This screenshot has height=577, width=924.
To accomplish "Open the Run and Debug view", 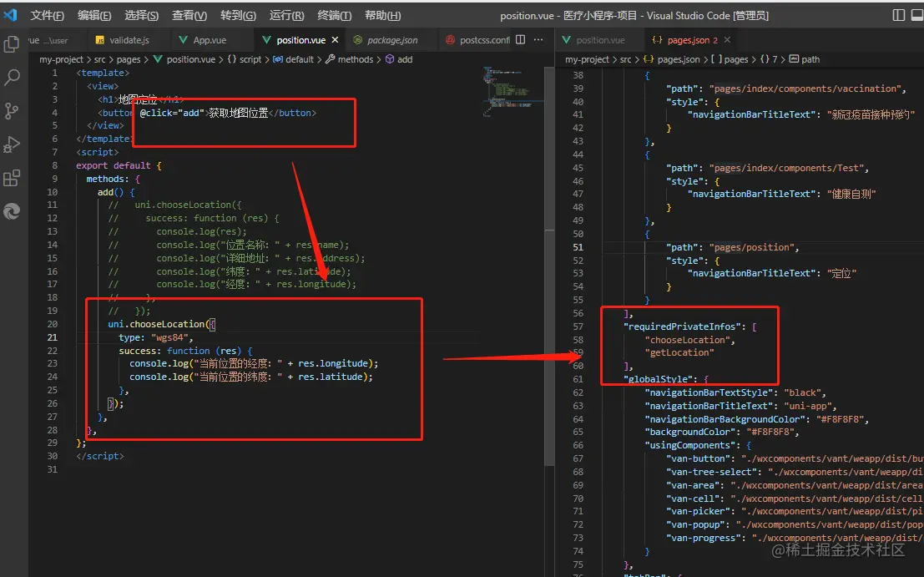I will pos(13,144).
